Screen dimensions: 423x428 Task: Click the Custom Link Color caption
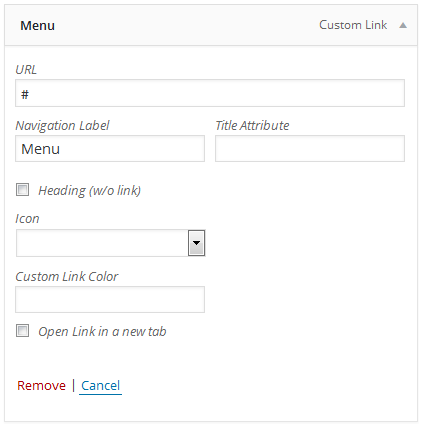[x=67, y=277]
